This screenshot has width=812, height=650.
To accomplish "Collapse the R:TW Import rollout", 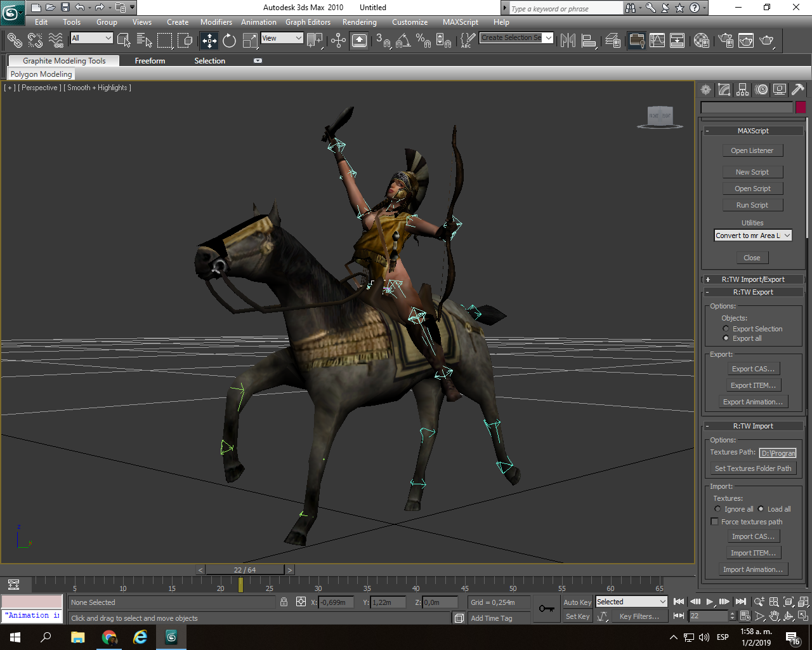I will pos(753,426).
